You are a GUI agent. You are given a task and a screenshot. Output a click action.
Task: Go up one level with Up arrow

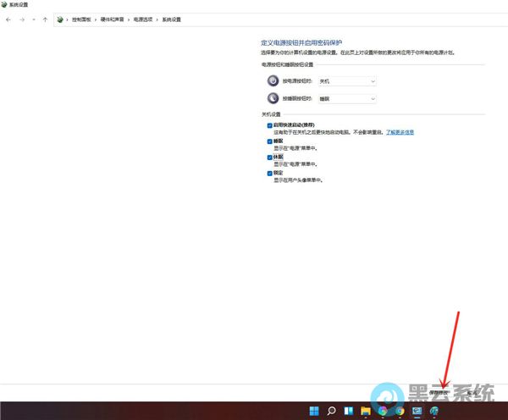(45, 19)
